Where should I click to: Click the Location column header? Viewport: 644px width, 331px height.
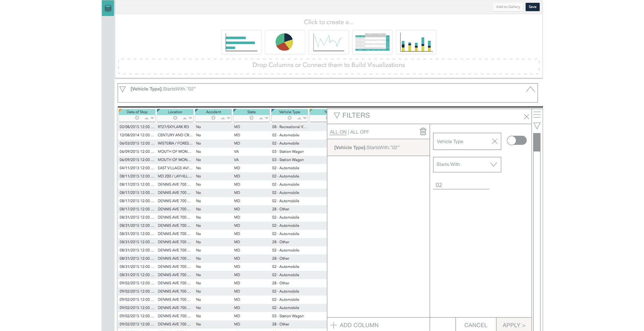pos(175,112)
